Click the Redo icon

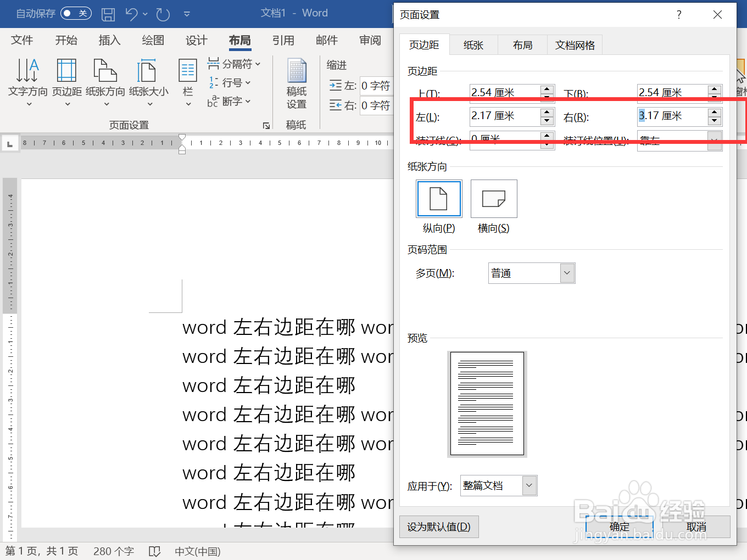pyautogui.click(x=163, y=14)
